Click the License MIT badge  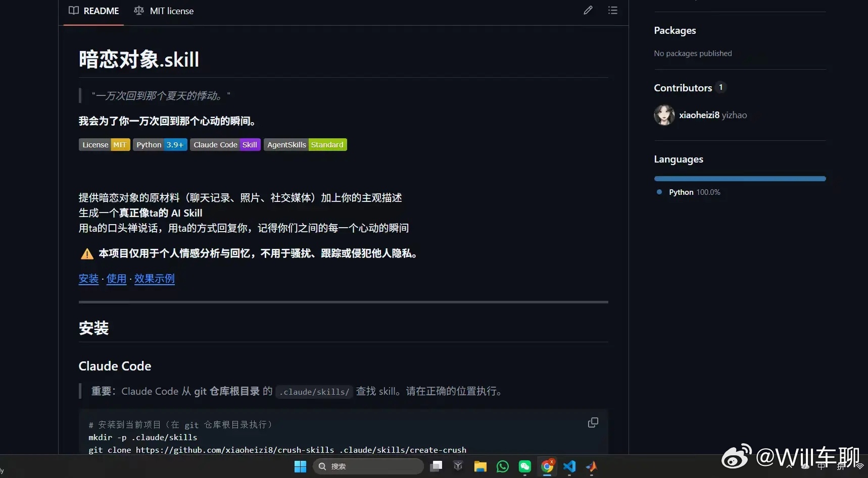pyautogui.click(x=104, y=144)
